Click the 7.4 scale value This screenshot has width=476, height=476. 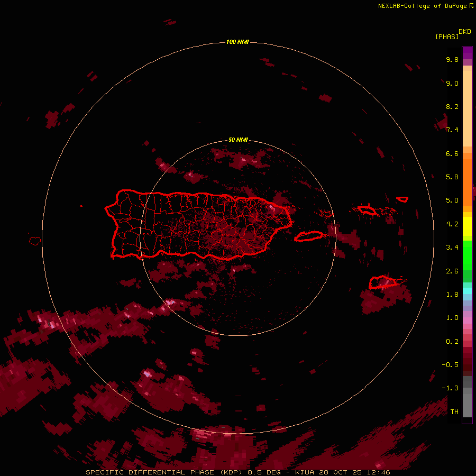coord(452,130)
